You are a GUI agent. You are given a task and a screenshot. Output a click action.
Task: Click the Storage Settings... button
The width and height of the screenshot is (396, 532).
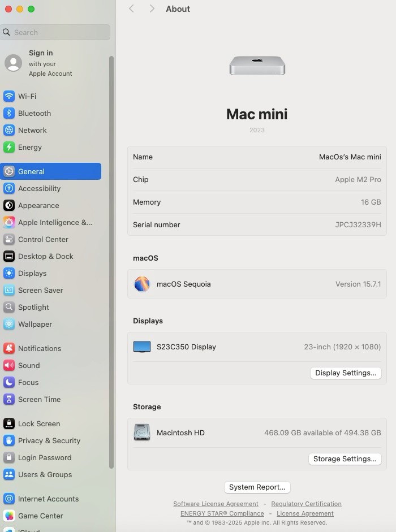(345, 459)
